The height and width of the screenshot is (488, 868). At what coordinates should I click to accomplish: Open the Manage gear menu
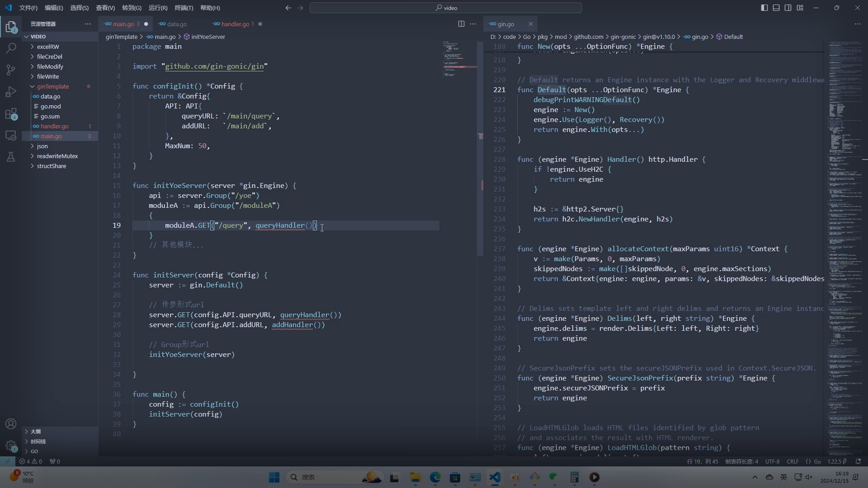[11, 446]
